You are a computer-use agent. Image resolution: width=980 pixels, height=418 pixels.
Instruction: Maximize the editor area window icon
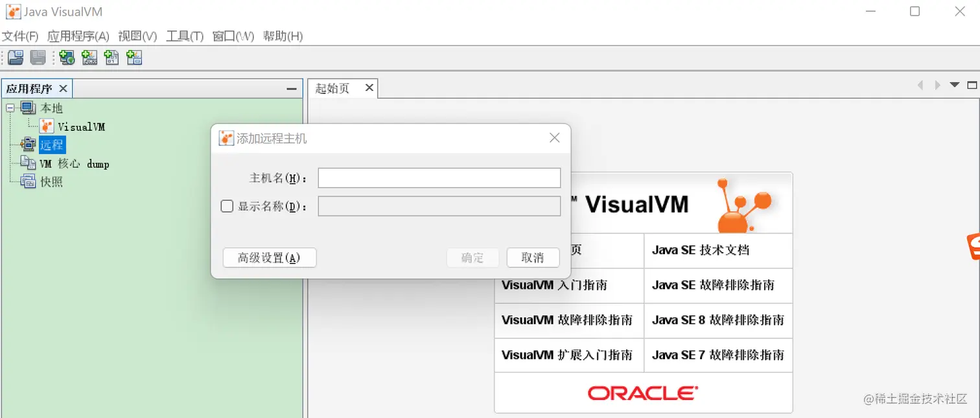pos(972,85)
